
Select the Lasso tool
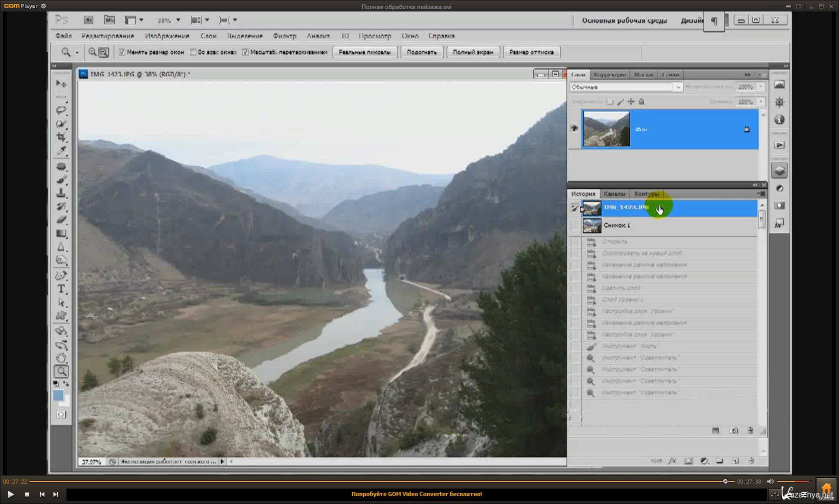click(x=61, y=110)
